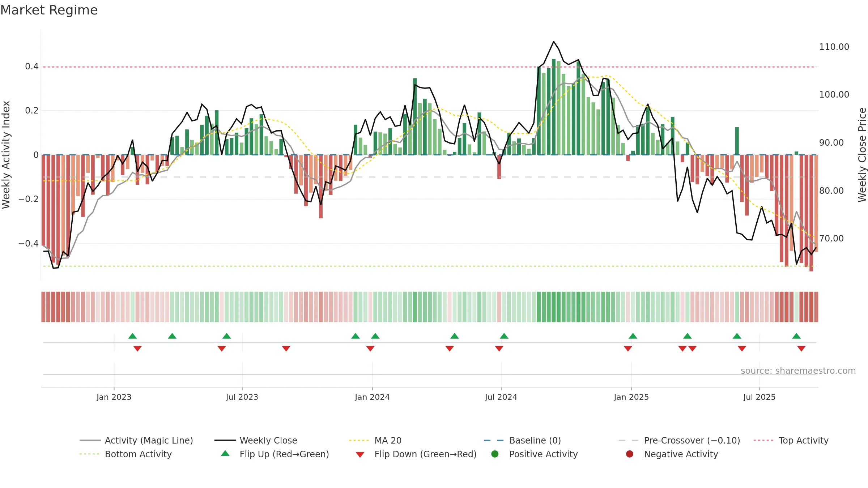Click the red flip-down marker just before Jan 2025

point(627,348)
